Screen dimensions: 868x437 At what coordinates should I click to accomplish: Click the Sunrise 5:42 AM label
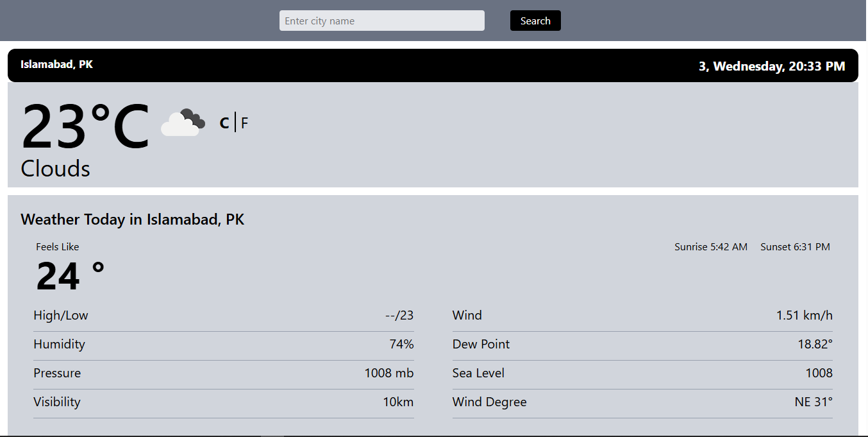(x=710, y=247)
